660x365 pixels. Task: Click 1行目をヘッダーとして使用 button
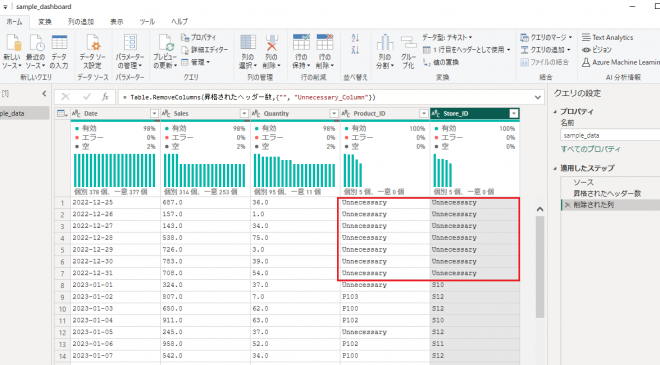[466, 50]
